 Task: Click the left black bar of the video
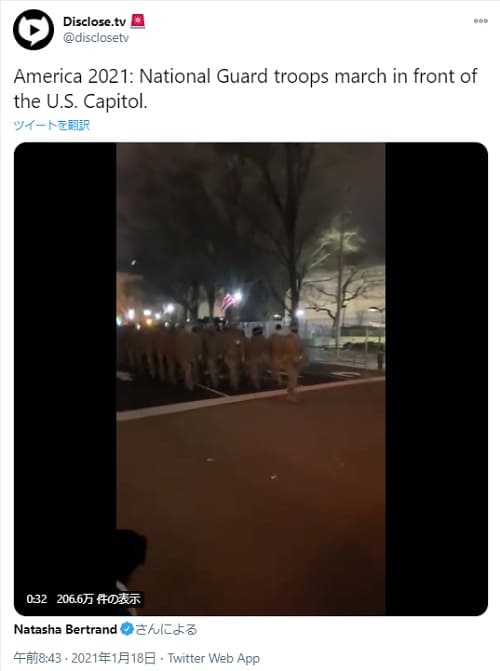pyautogui.click(x=65, y=379)
